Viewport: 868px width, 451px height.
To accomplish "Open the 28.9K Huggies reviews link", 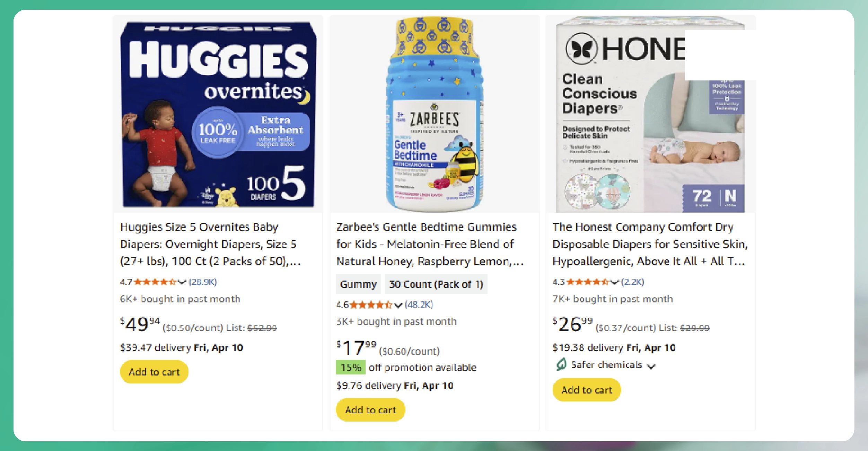I will 203,282.
